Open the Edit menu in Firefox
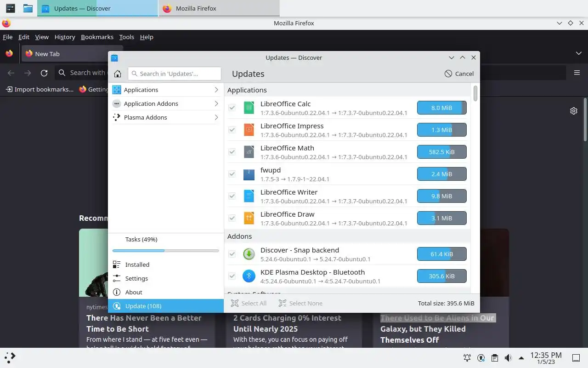 tap(24, 37)
